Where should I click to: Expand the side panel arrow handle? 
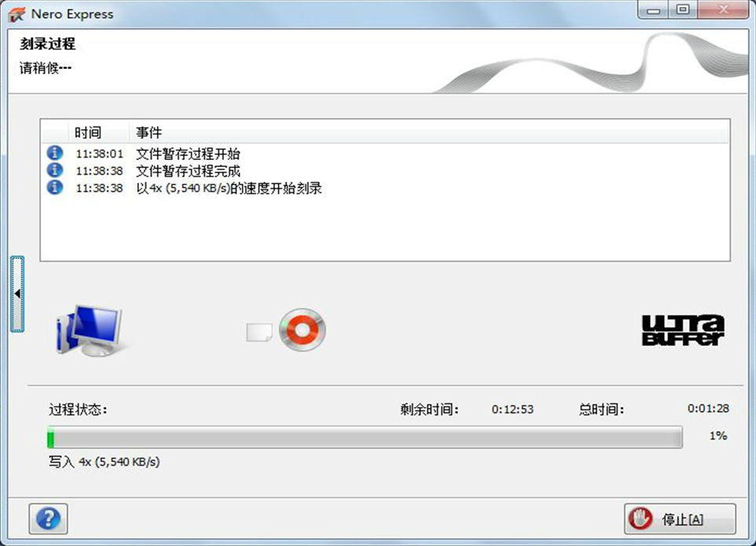pos(17,293)
